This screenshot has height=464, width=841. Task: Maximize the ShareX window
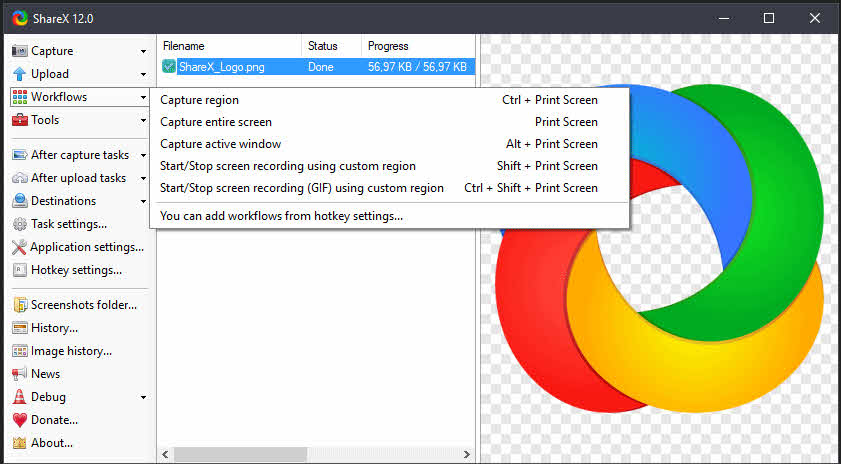(x=769, y=18)
